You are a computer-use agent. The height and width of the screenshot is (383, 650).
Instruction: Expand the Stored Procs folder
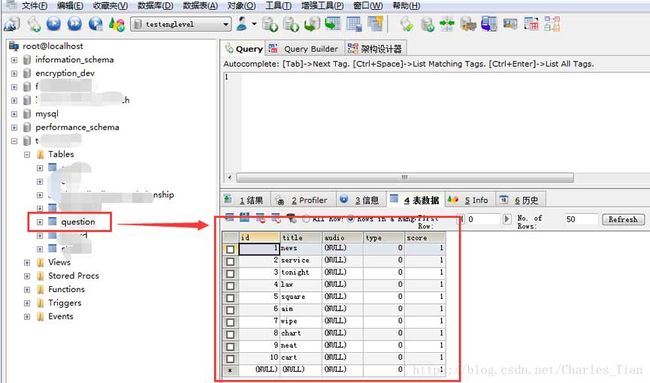[x=27, y=276]
